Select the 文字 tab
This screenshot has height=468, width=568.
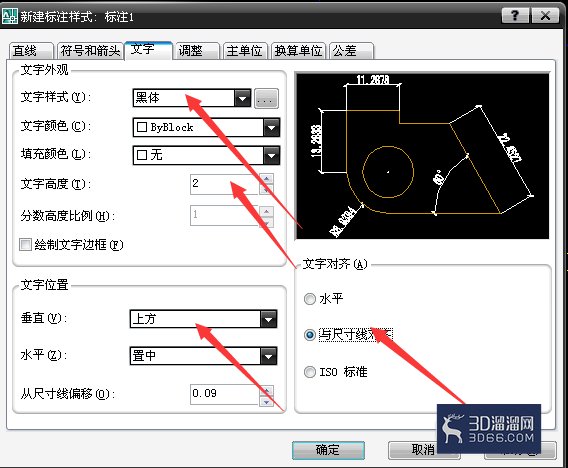(148, 50)
